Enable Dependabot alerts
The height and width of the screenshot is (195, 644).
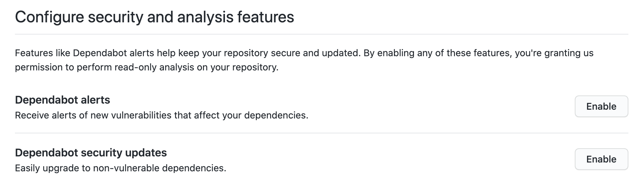pyautogui.click(x=601, y=106)
